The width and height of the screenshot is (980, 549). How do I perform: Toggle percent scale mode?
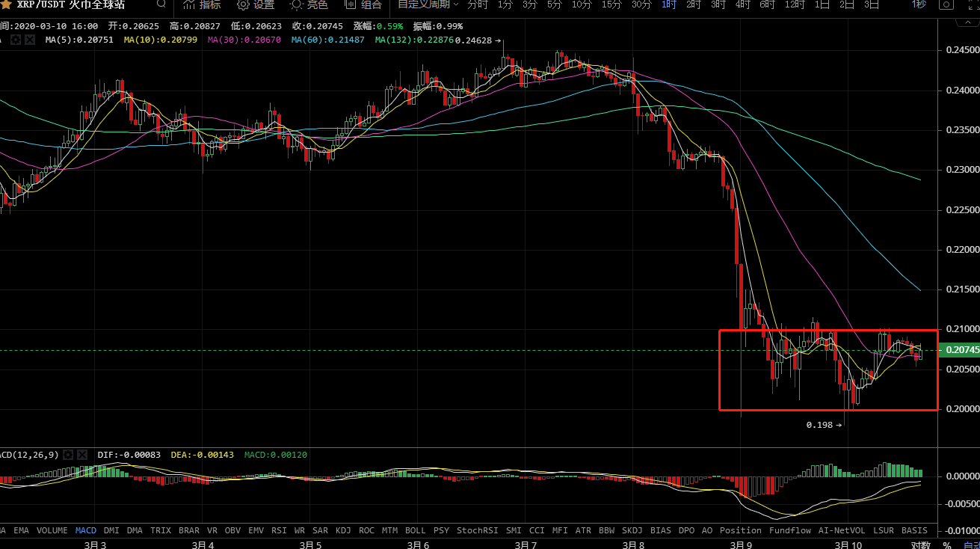coord(946,545)
